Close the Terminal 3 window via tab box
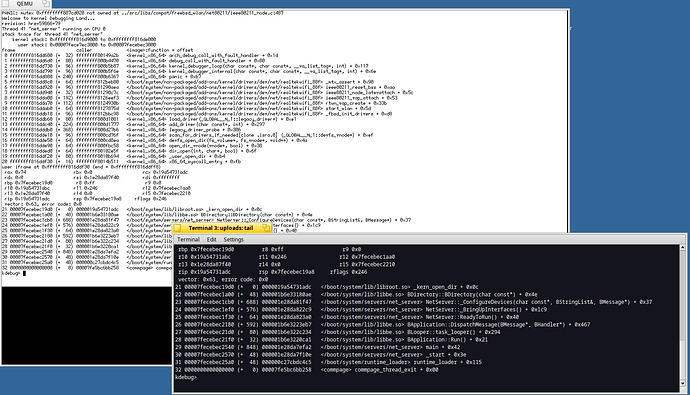The width and height of the screenshot is (690, 395). point(177,228)
